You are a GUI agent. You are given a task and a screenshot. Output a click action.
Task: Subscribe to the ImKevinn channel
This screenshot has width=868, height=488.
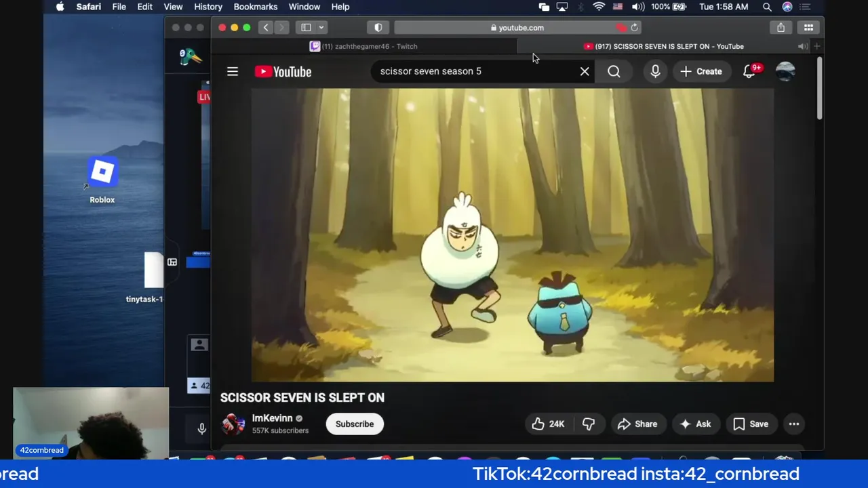(x=355, y=424)
